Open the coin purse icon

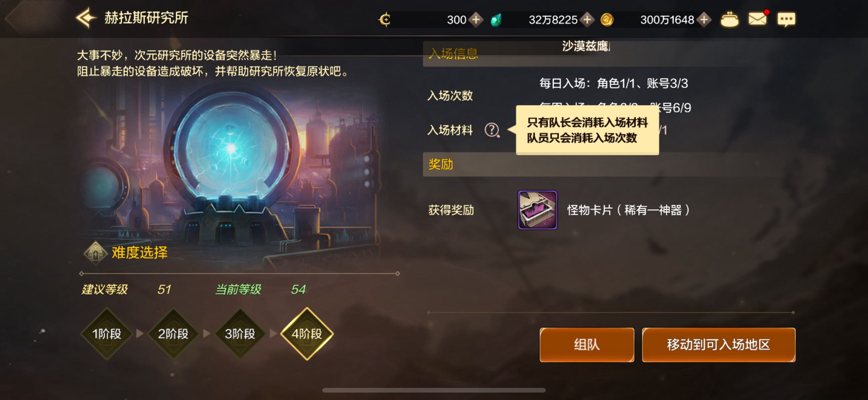point(730,20)
